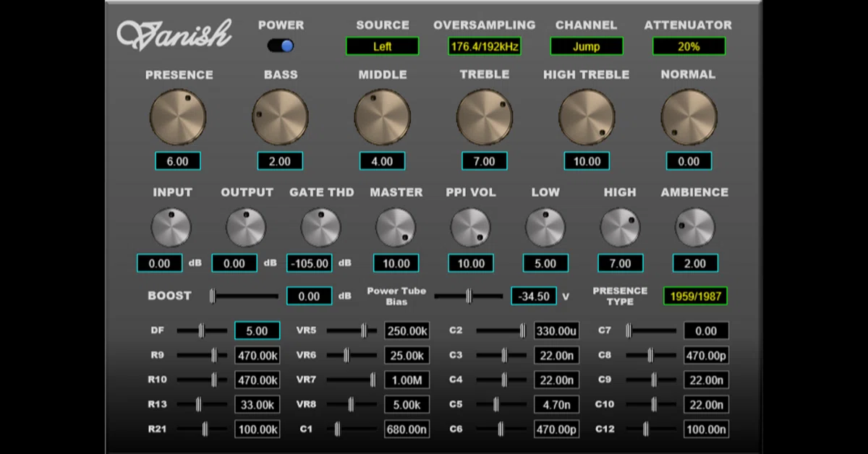Image resolution: width=868 pixels, height=454 pixels.
Task: Click the C7 slider
Action: coord(651,331)
